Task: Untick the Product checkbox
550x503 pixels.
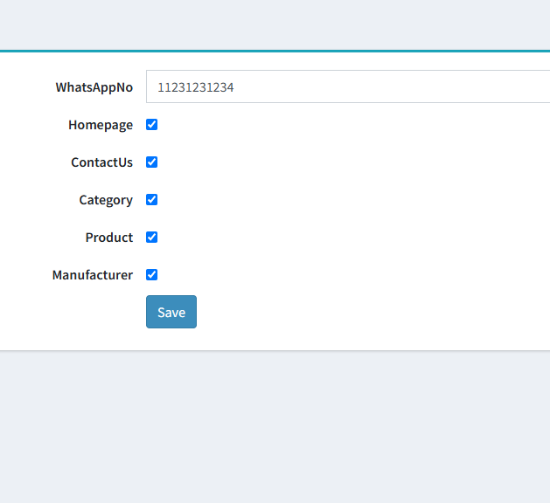Action: click(152, 237)
